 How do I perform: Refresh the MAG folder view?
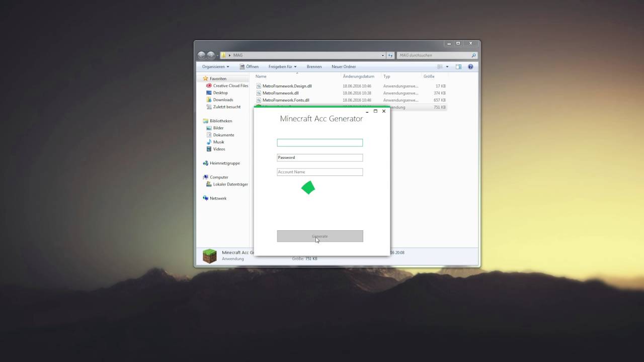click(x=390, y=55)
